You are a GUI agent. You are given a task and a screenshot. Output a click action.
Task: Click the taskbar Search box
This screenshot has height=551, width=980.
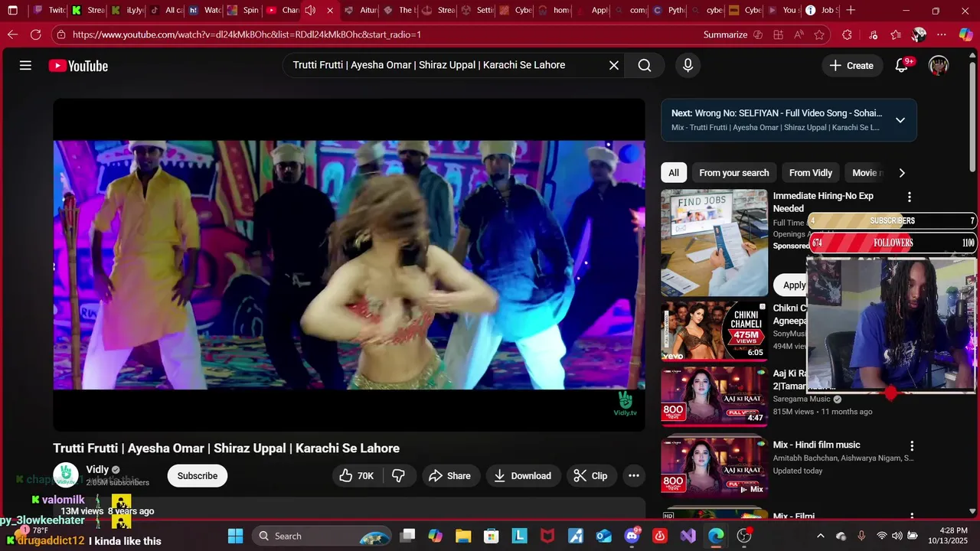click(322, 536)
